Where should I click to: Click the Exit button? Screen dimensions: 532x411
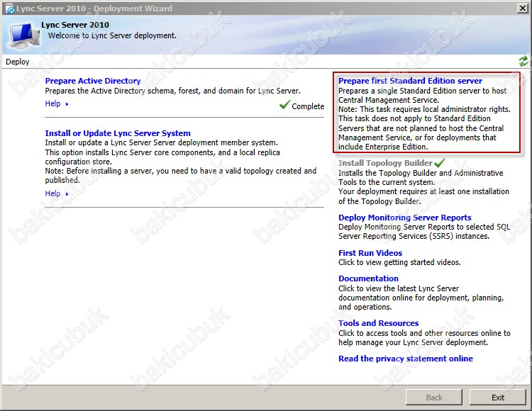pos(498,397)
